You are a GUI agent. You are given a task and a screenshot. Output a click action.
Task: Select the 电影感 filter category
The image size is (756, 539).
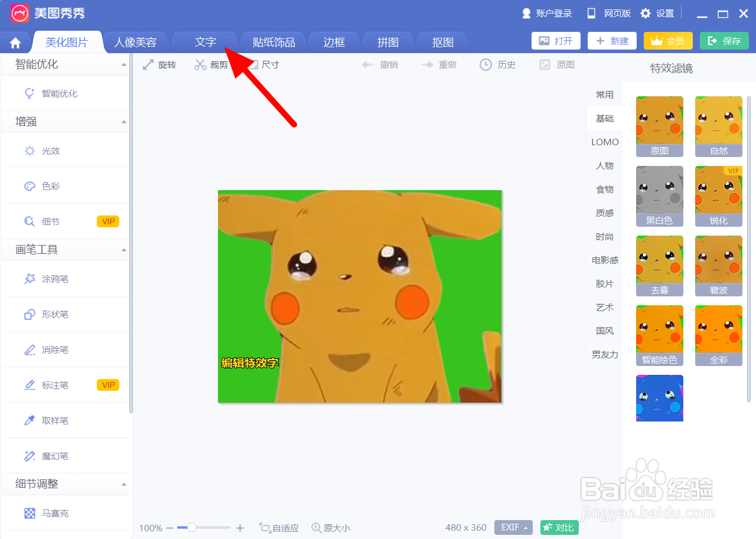(605, 260)
